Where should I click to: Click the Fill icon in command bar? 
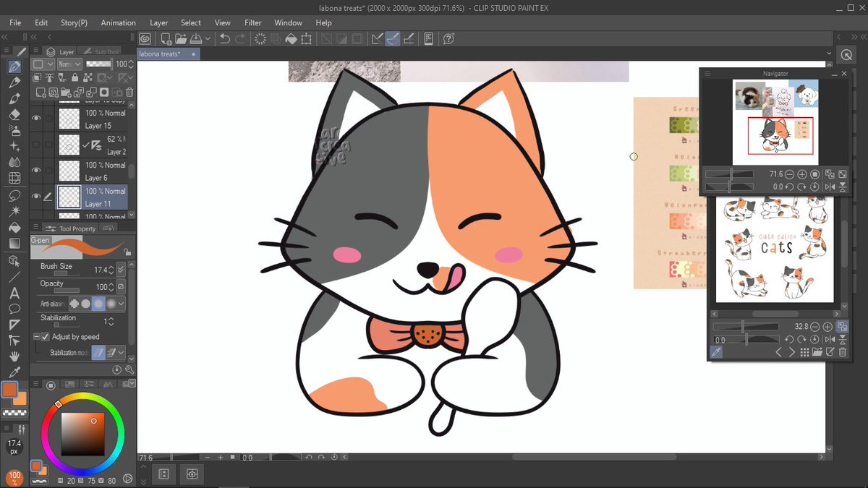pos(291,38)
